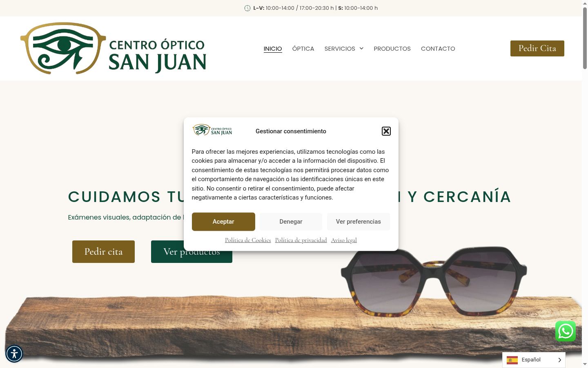Open the accessibility options icon
The image size is (588, 368).
[14, 354]
